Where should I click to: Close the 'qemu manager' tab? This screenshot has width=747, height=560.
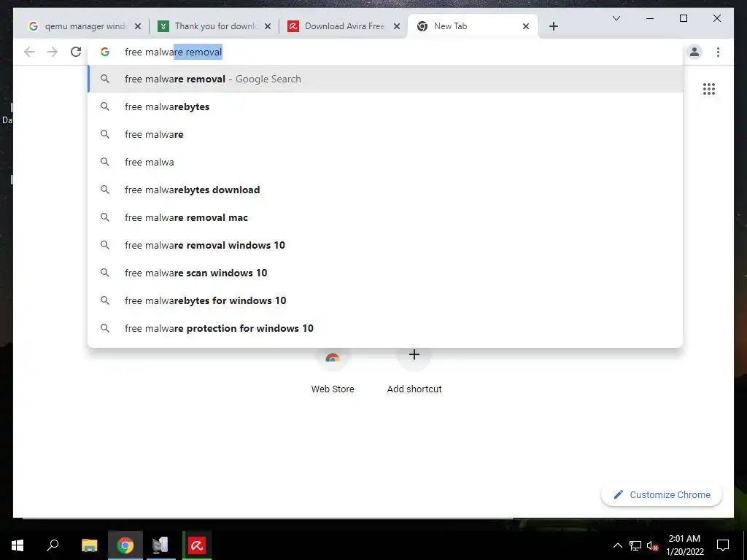(x=138, y=26)
